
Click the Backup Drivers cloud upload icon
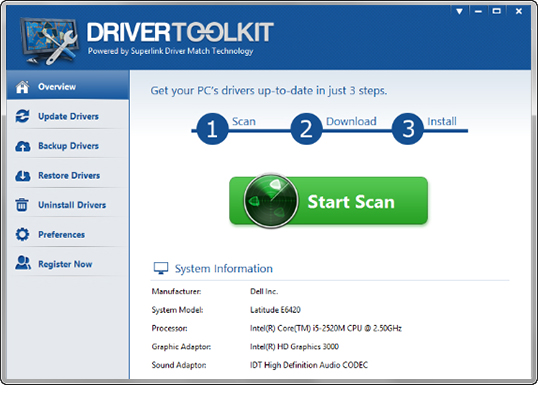[23, 146]
